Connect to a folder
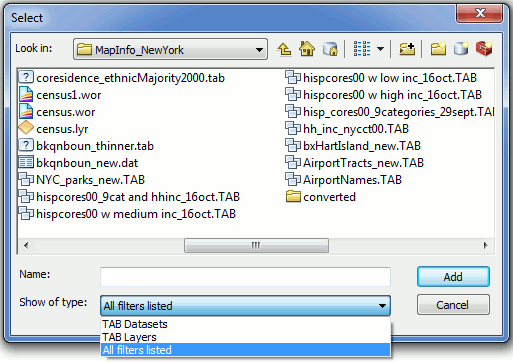513x362 pixels. 407,49
